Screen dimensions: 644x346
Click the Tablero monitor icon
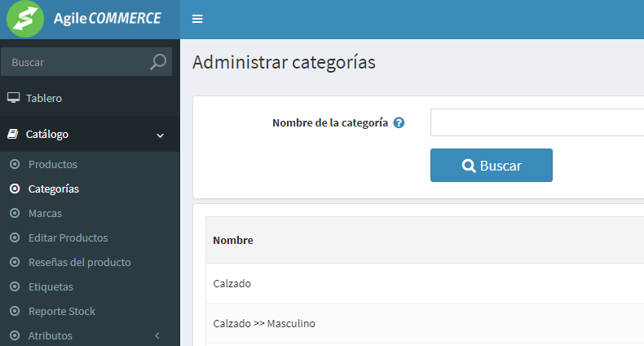pos(13,98)
